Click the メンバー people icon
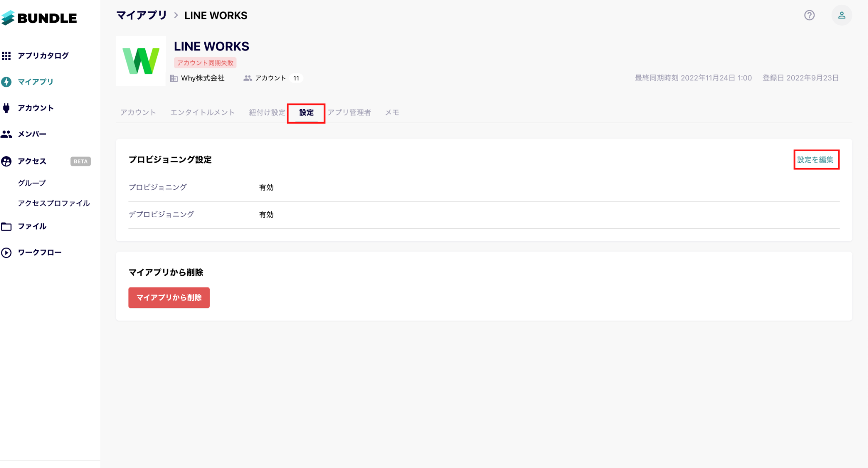Image resolution: width=868 pixels, height=468 pixels. pyautogui.click(x=6, y=134)
